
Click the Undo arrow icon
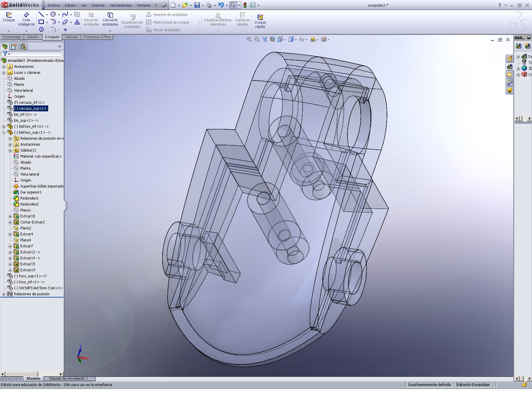coord(221,5)
